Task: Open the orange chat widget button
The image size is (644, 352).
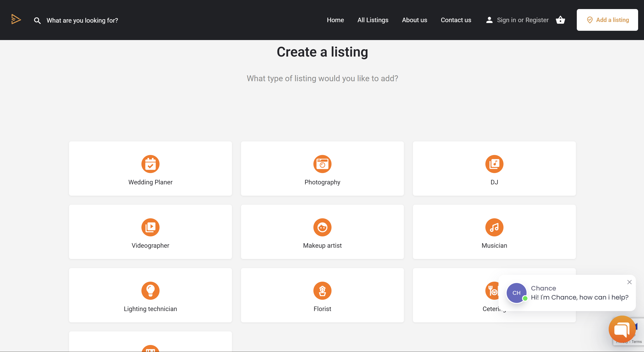Action: pos(622,329)
